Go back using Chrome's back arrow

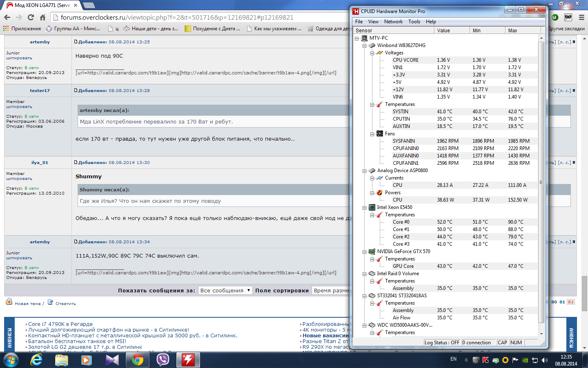[x=7, y=17]
